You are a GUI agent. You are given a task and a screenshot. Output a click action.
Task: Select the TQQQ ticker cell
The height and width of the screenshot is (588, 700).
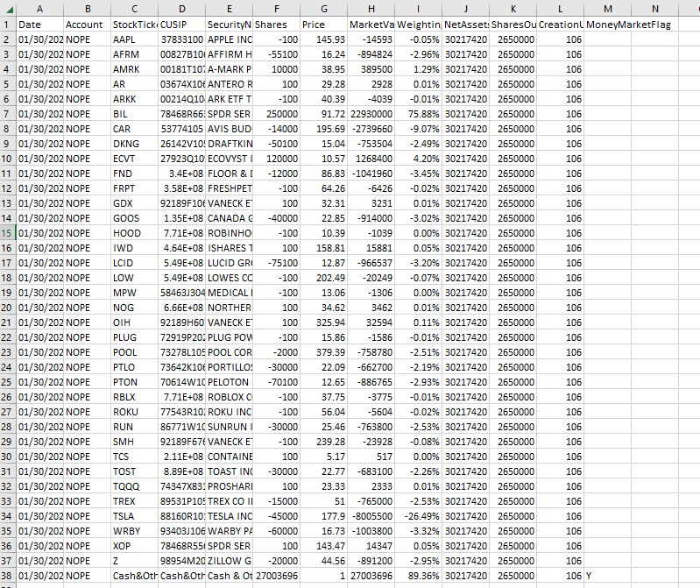tap(134, 486)
